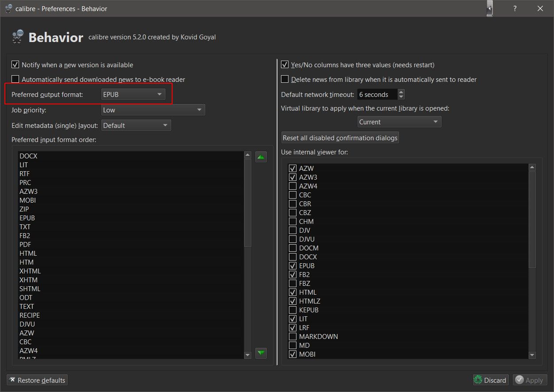This screenshot has width=554, height=392.
Task: Click the calibre title bar icon
Action: click(8, 8)
